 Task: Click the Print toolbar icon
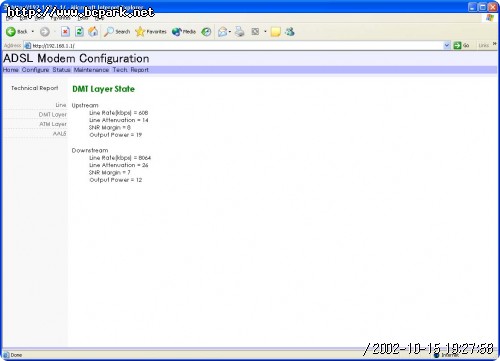[x=240, y=32]
